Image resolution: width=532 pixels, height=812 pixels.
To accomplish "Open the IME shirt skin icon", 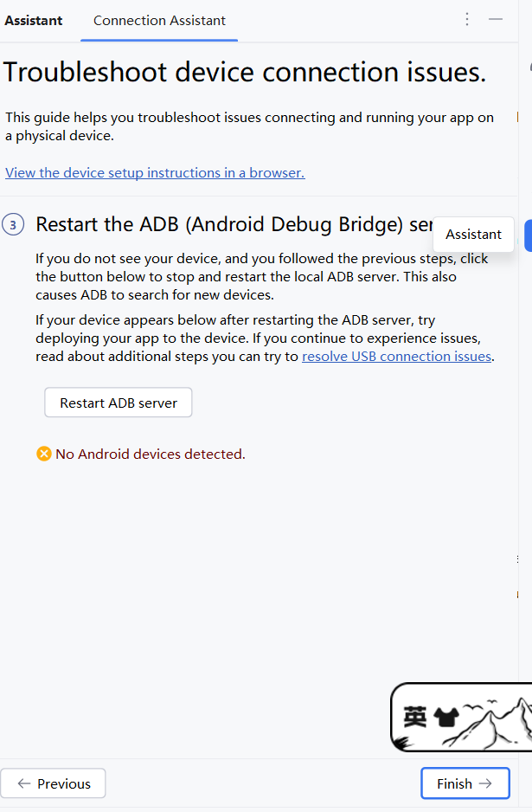I will [x=446, y=718].
